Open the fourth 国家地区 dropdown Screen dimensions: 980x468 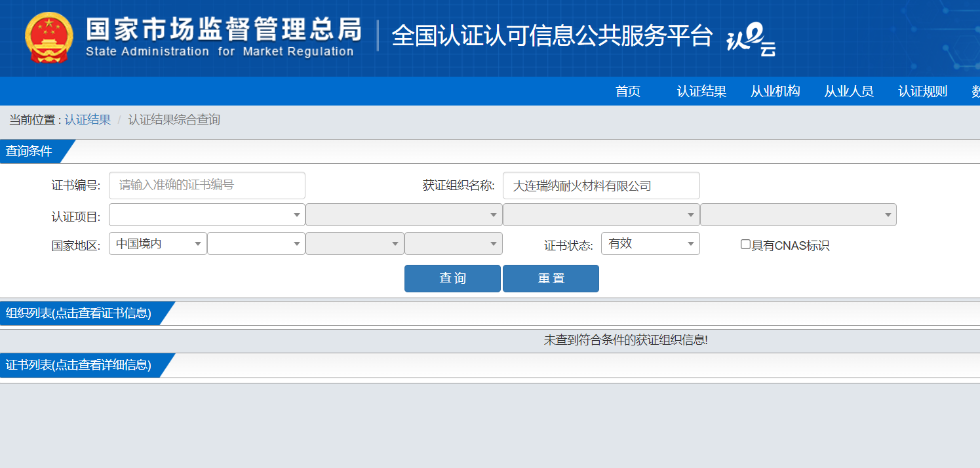454,243
